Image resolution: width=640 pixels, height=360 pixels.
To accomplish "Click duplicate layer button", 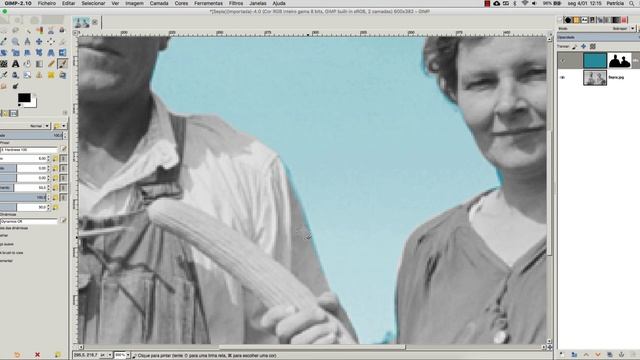I will click(x=610, y=355).
